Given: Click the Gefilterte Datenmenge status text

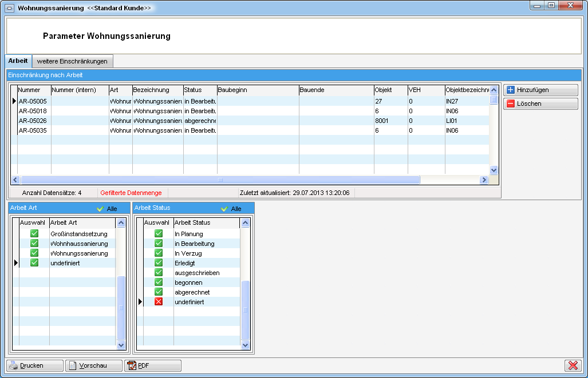Looking at the screenshot, I should tap(131, 193).
